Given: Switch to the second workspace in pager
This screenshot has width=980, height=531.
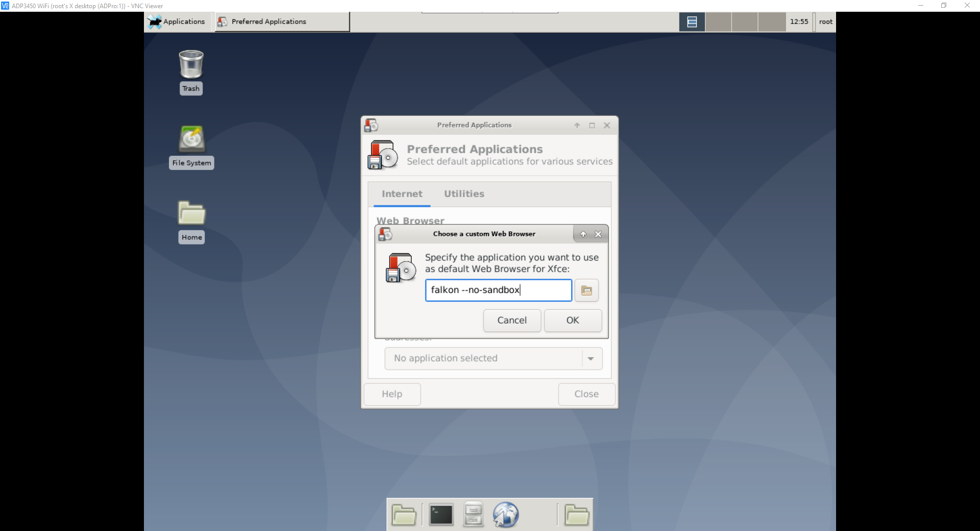Looking at the screenshot, I should tap(719, 22).
